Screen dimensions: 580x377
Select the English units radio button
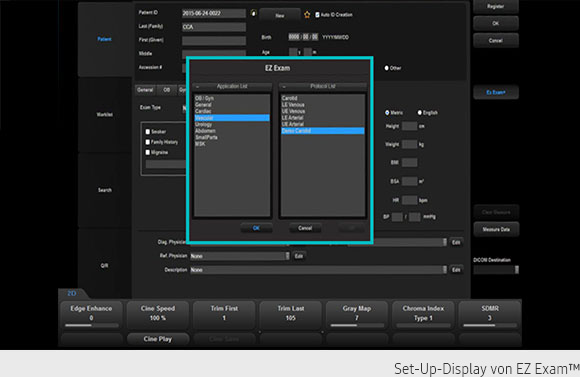[x=419, y=112]
